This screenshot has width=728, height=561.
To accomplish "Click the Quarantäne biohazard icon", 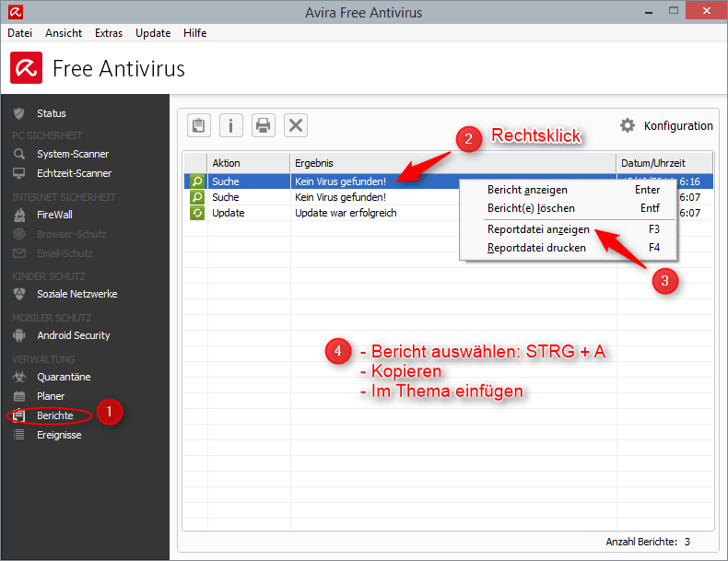I will click(x=19, y=377).
